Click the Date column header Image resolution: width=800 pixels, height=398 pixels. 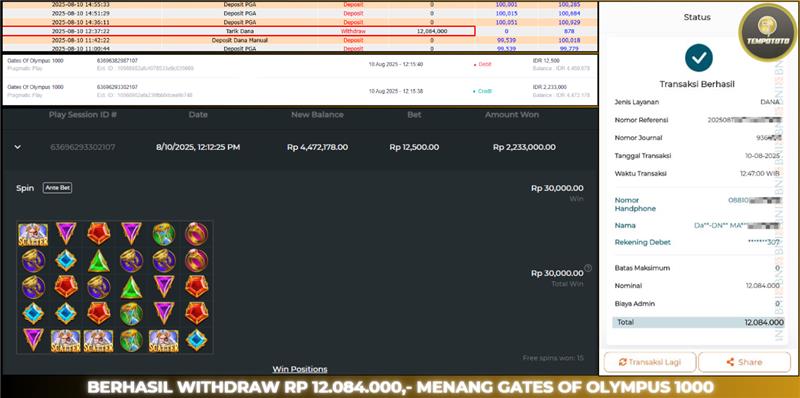(198, 115)
